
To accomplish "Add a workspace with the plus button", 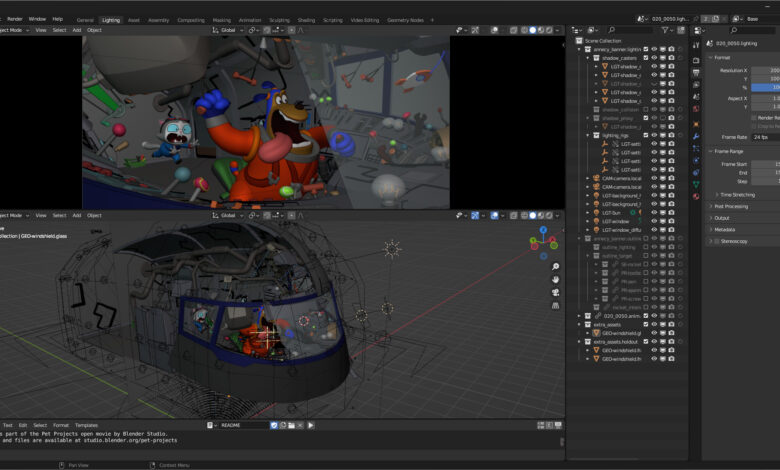I will click(x=432, y=20).
